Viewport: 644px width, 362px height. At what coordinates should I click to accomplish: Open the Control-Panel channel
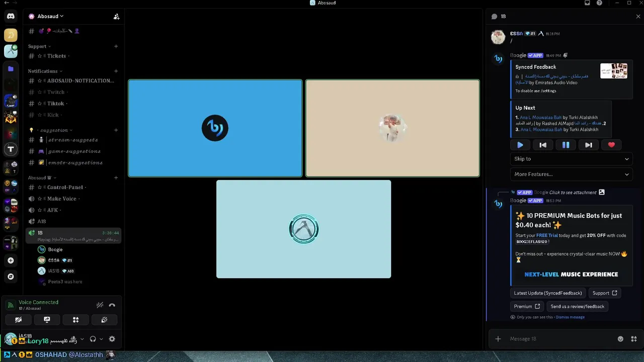[x=73, y=187]
